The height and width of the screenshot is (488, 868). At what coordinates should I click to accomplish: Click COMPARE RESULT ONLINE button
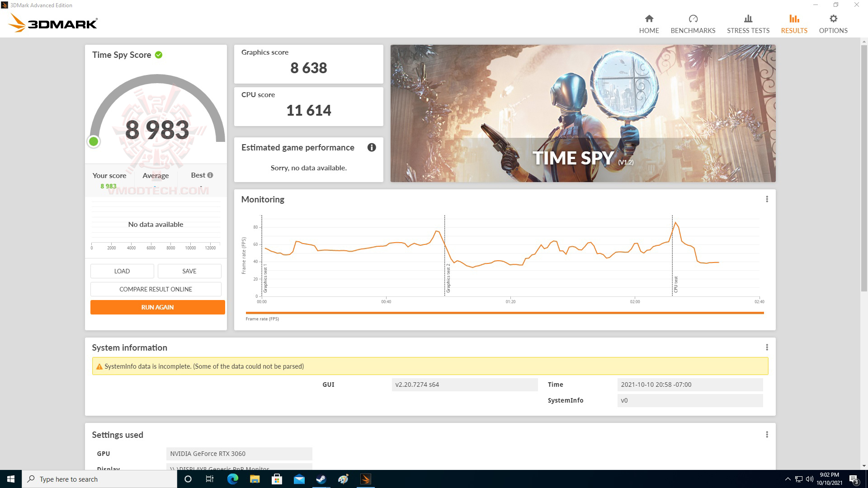(156, 289)
